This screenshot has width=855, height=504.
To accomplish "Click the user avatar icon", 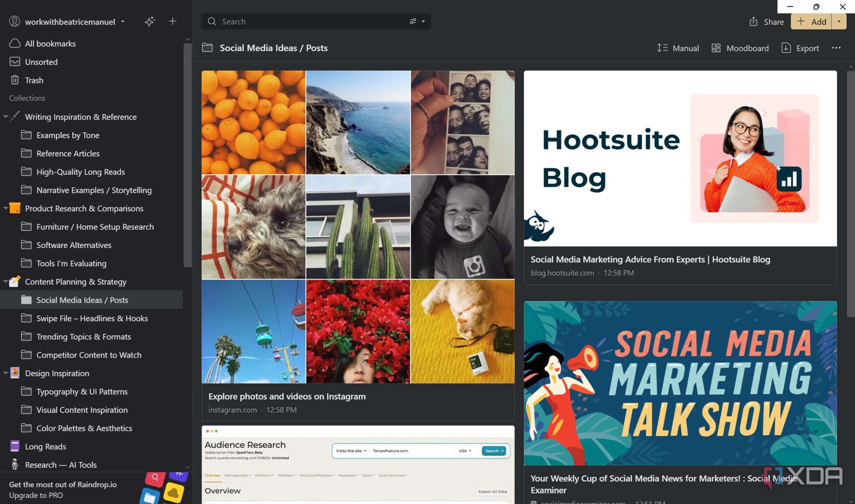I will click(14, 22).
